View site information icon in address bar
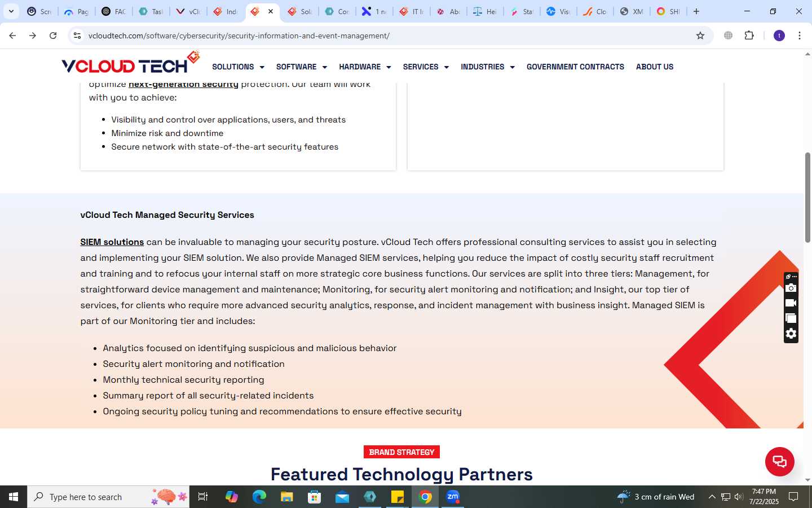The width and height of the screenshot is (812, 508). click(77, 36)
